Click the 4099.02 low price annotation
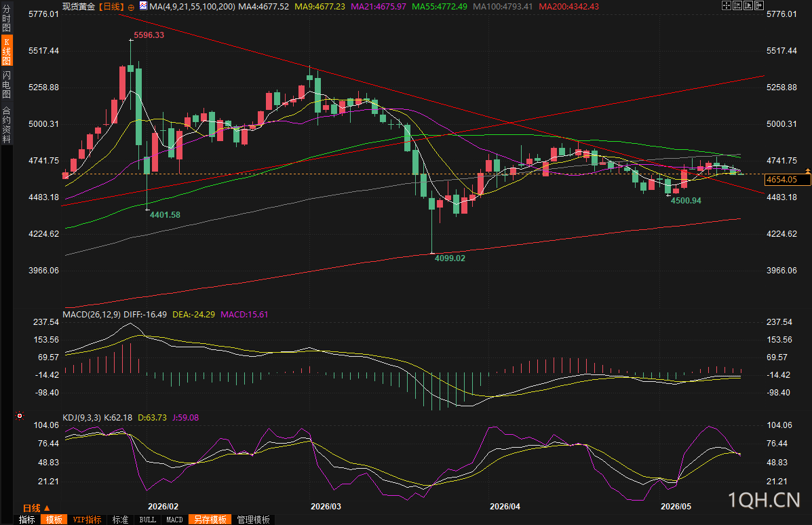Screen dimensions: 812x525 pyautogui.click(x=450, y=258)
